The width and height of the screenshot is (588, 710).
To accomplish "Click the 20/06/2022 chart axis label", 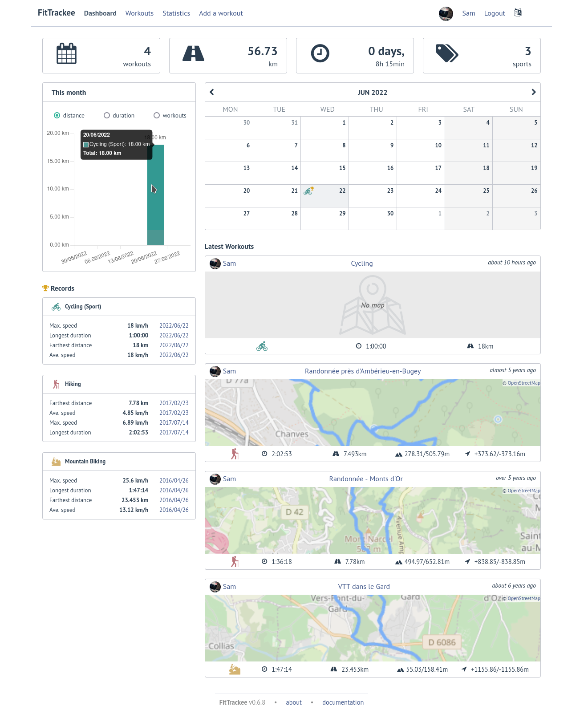I will [x=144, y=258].
